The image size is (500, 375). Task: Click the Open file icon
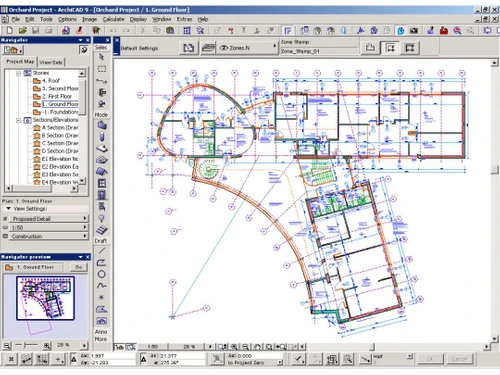[x=23, y=31]
